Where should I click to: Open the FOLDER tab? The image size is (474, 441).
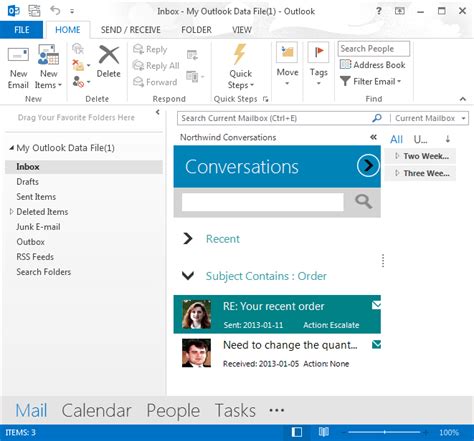pyautogui.click(x=196, y=30)
